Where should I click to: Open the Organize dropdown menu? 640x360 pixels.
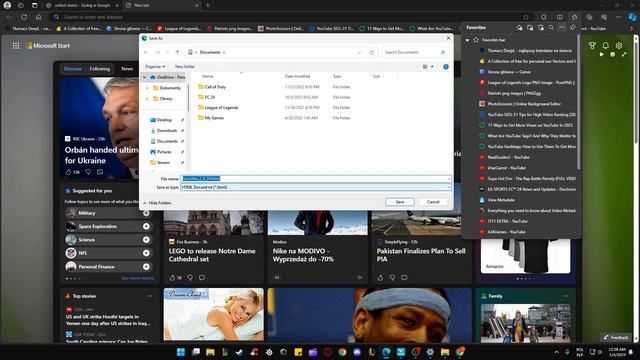coord(155,67)
